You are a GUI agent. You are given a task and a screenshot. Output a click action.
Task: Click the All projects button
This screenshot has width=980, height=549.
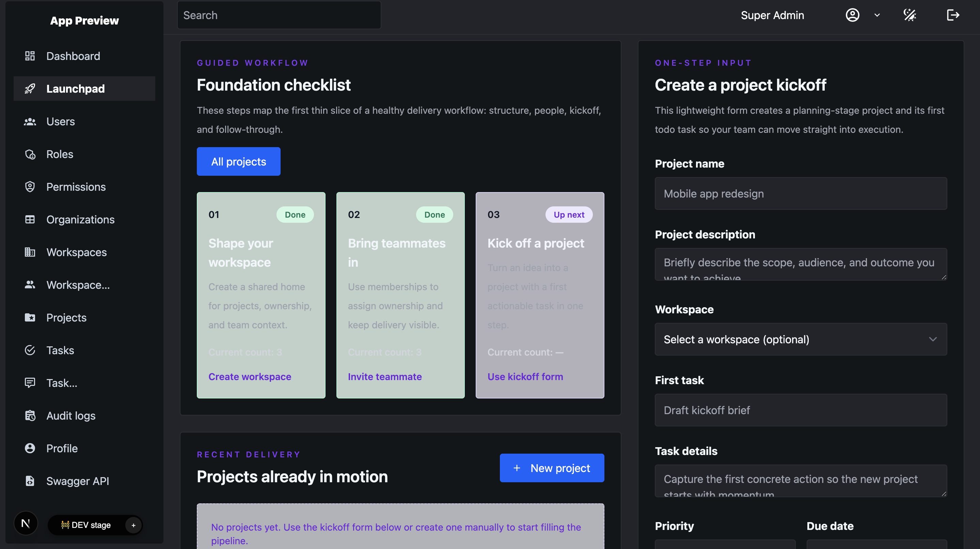tap(239, 161)
